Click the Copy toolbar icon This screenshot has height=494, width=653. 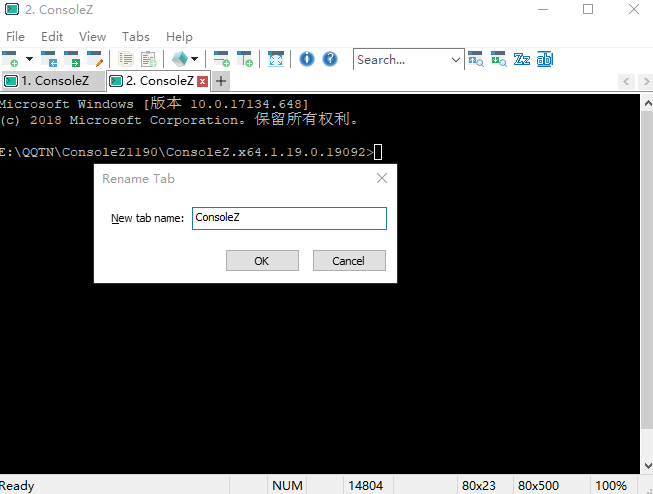(x=125, y=59)
